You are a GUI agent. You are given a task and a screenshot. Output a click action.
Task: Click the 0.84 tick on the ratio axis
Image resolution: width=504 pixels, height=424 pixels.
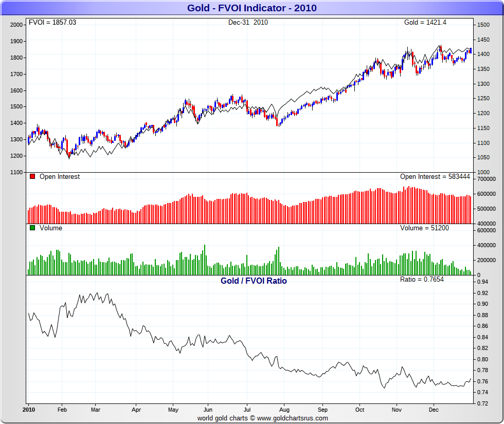pyautogui.click(x=483, y=337)
